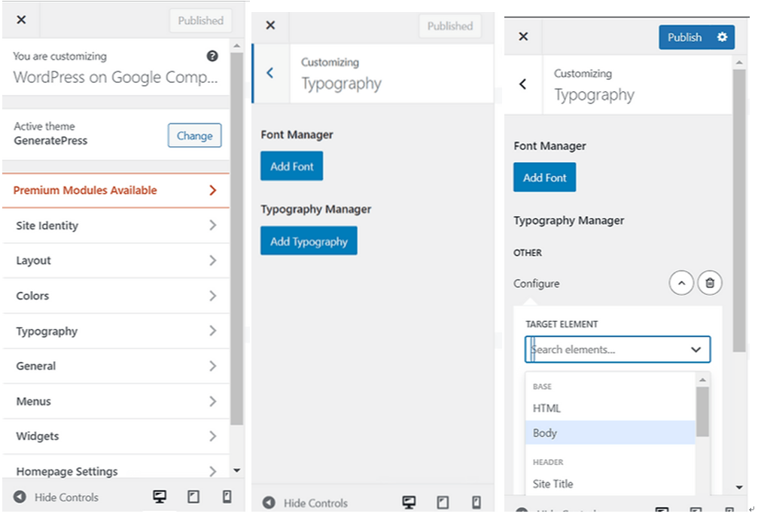Toggle Hide Controls in the left panel
The width and height of the screenshot is (758, 532).
pyautogui.click(x=56, y=497)
